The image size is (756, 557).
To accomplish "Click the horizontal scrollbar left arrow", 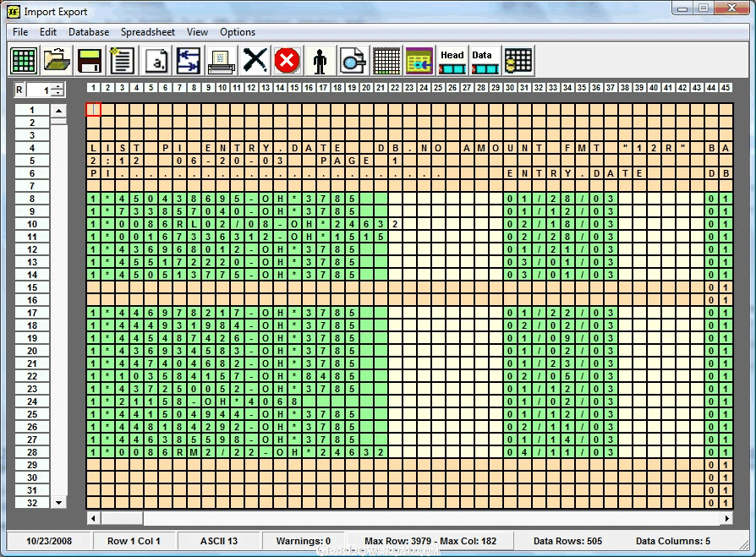I will pyautogui.click(x=94, y=518).
